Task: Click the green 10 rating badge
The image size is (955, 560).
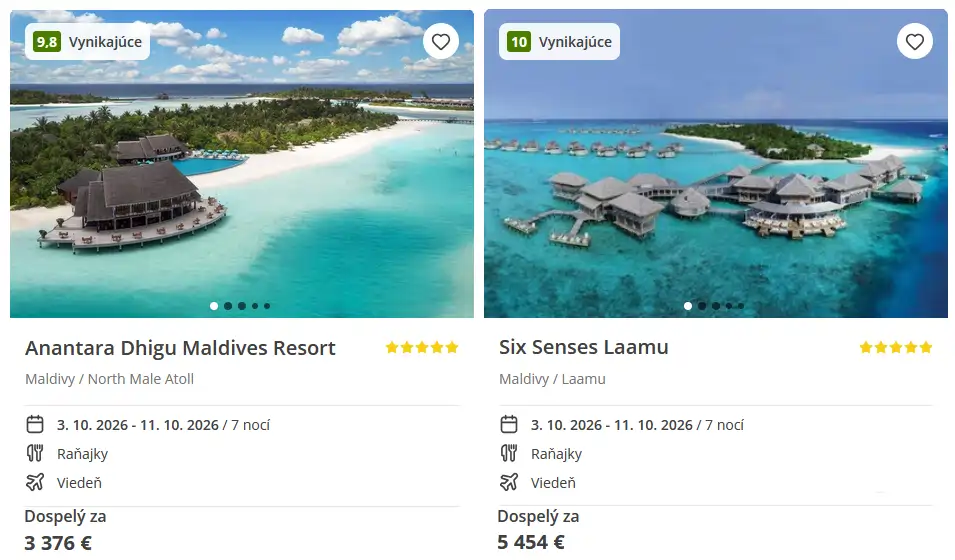Action: [519, 41]
